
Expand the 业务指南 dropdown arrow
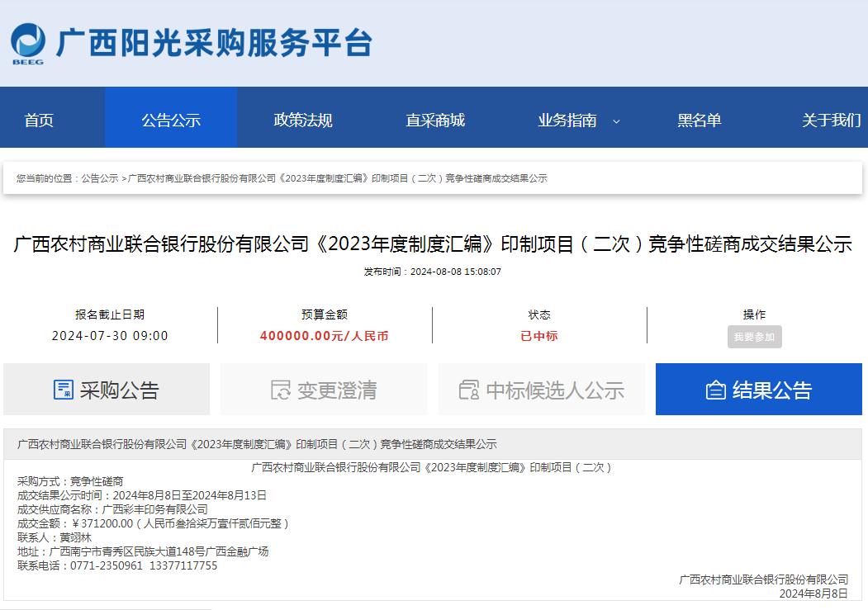point(616,121)
